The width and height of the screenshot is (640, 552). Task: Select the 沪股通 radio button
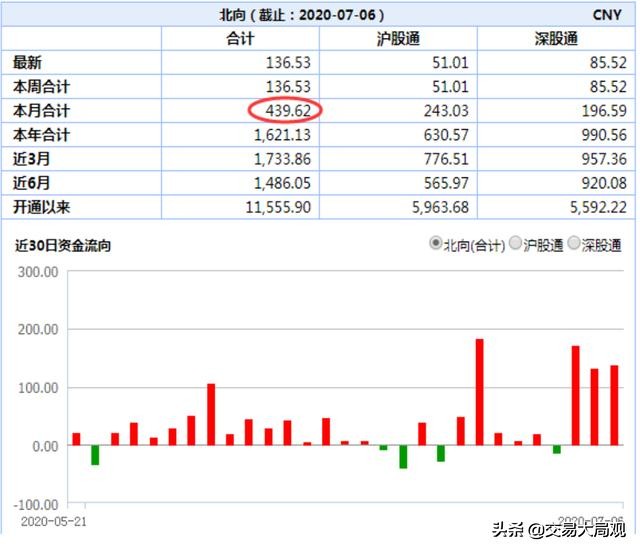[516, 243]
